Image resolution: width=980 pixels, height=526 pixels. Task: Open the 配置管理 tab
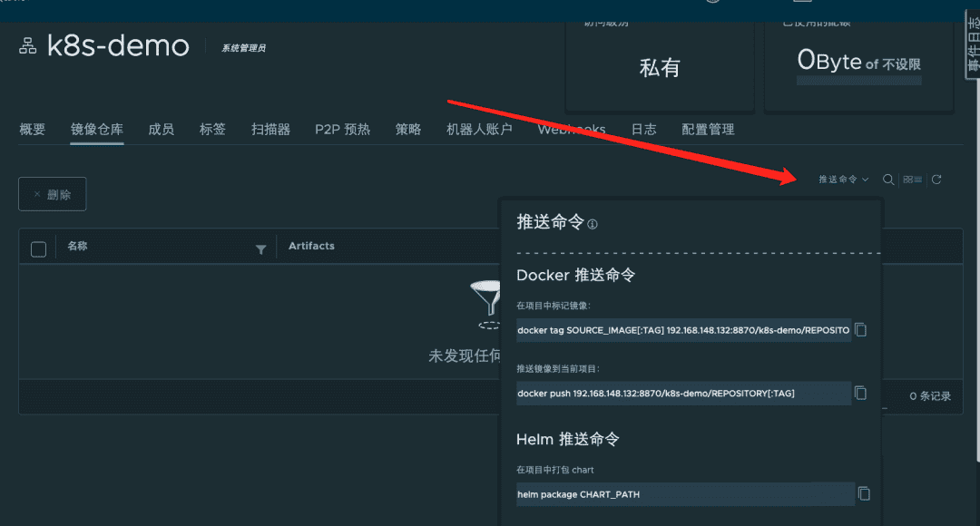(x=708, y=130)
